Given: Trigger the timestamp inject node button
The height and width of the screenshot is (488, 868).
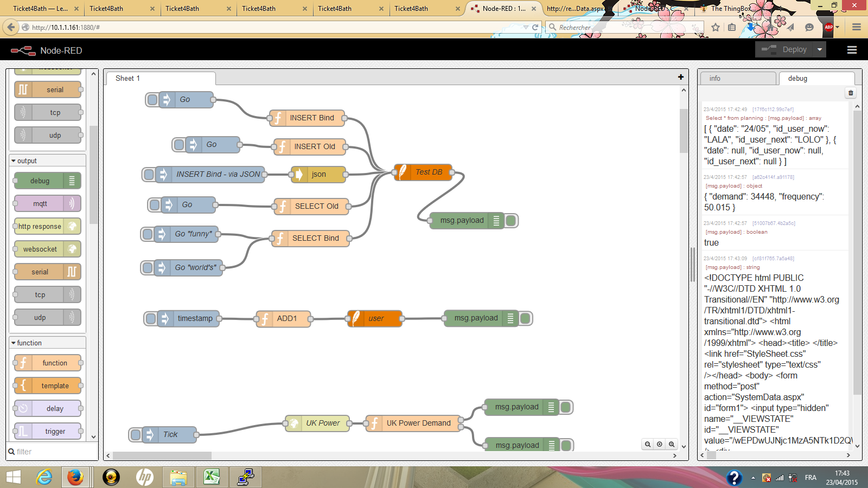Looking at the screenshot, I should pyautogui.click(x=151, y=318).
